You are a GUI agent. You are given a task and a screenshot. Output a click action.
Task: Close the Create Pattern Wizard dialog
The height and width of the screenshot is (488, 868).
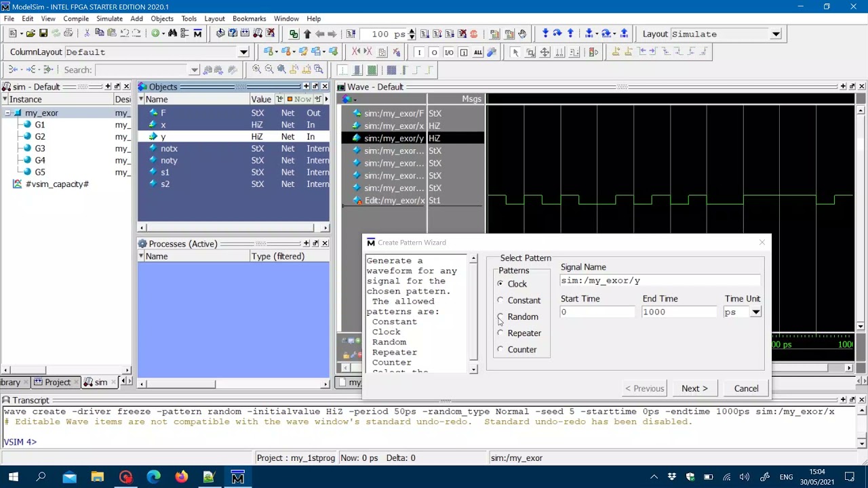tap(762, 242)
